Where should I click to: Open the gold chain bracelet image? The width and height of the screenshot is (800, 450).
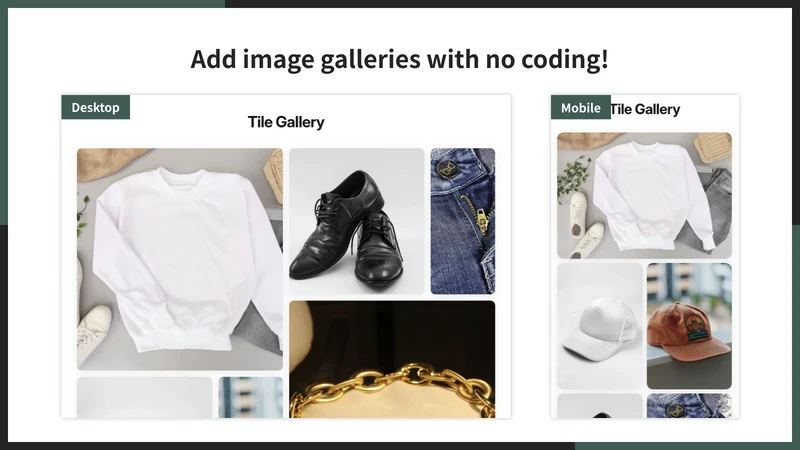tap(392, 359)
